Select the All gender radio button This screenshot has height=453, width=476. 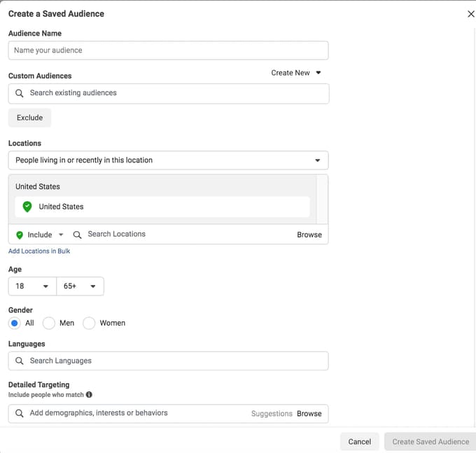14,323
